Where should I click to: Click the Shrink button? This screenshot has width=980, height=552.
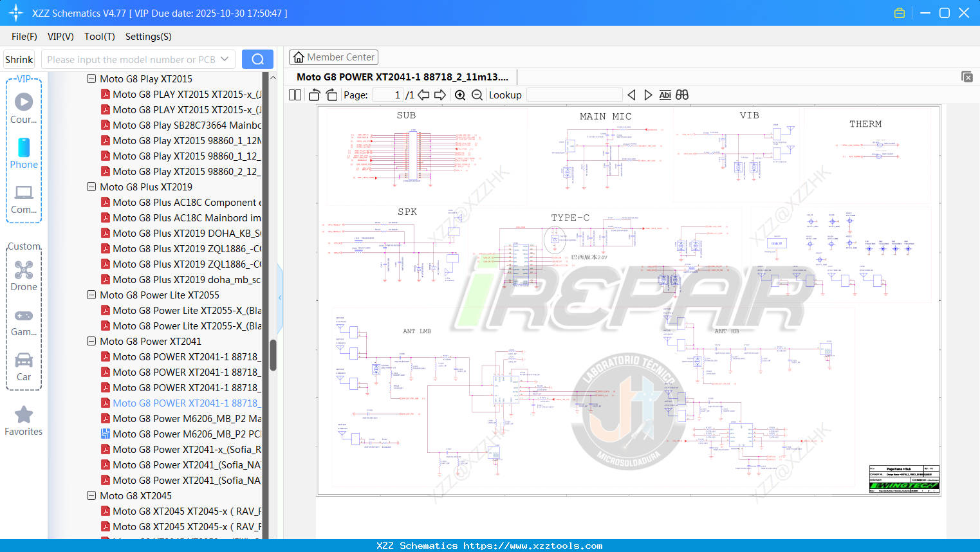(x=19, y=59)
